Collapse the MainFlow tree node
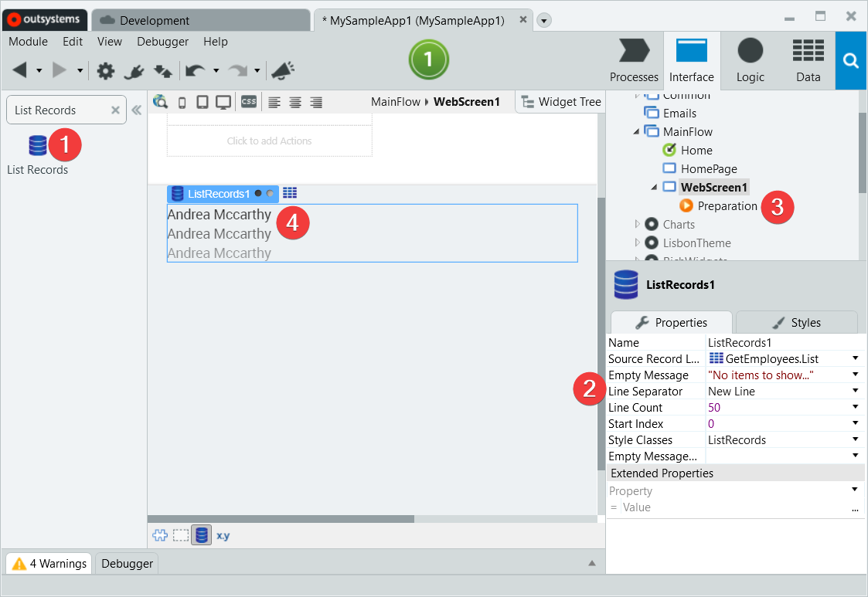Image resolution: width=868 pixels, height=597 pixels. click(x=635, y=131)
